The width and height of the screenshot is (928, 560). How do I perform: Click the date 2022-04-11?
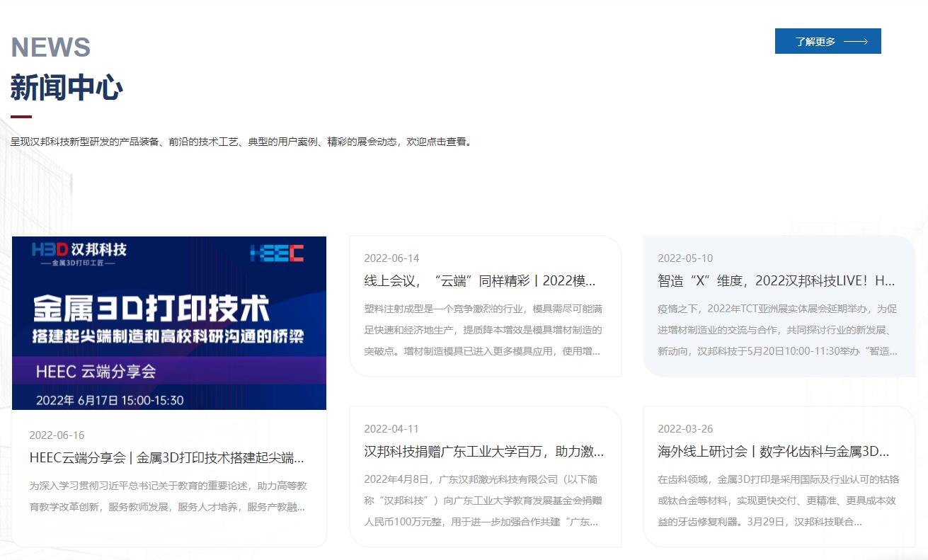point(392,429)
